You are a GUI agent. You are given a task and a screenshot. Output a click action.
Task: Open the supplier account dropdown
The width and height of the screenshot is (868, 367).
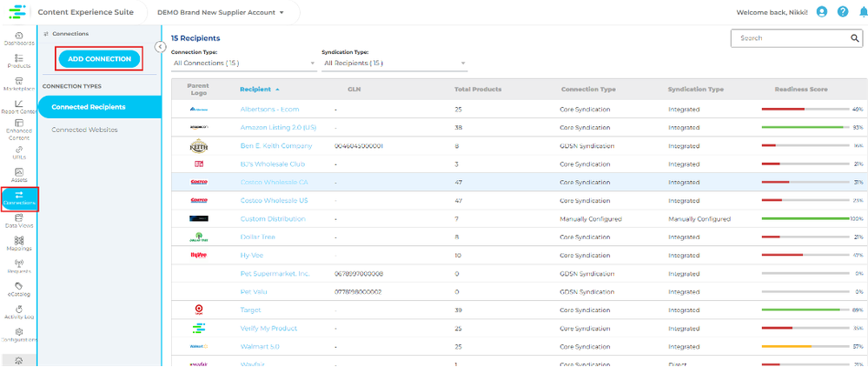coord(221,12)
